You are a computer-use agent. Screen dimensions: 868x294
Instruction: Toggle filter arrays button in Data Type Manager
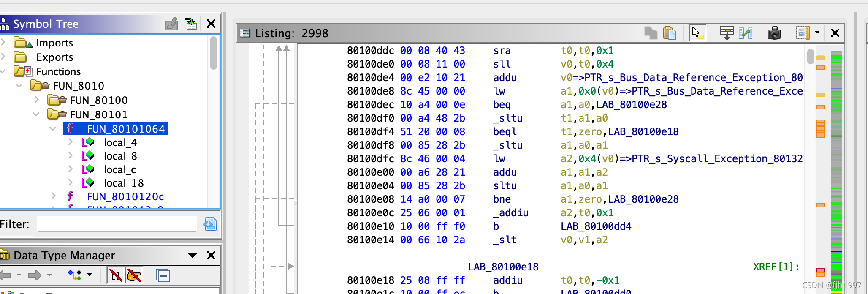115,275
